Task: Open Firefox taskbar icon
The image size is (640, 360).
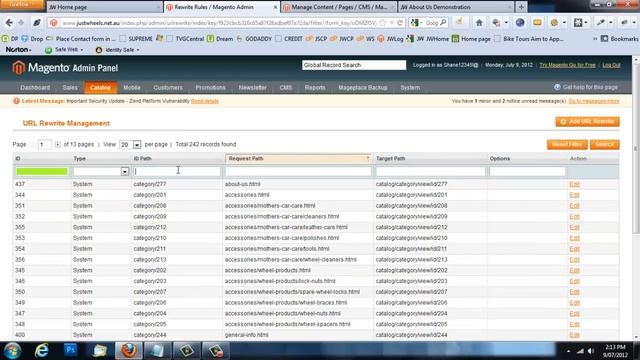Action: [x=129, y=351]
